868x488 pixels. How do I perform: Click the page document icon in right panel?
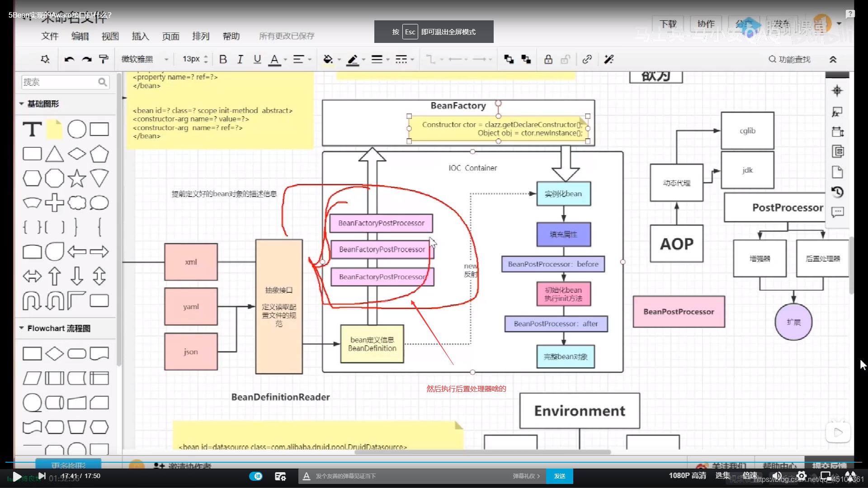coord(837,172)
